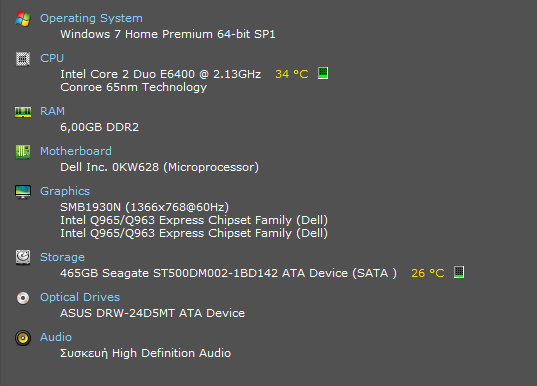Viewport: 537px width, 386px height.
Task: Click the RAM memory stick icon
Action: pos(23,112)
